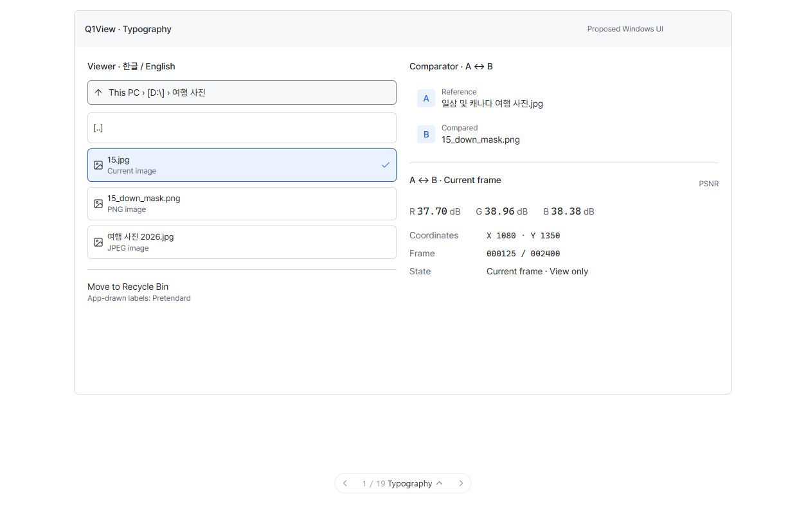Click the A ↔ B · Current frame heading

tap(455, 180)
